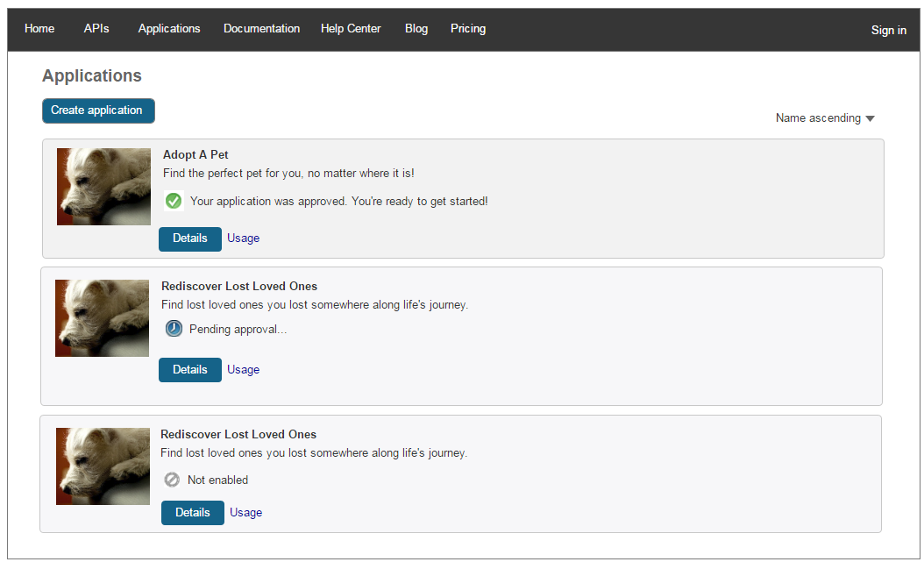Screen dimensions: 924x562
Task: Open Documentation from the top navigation
Action: (x=261, y=29)
